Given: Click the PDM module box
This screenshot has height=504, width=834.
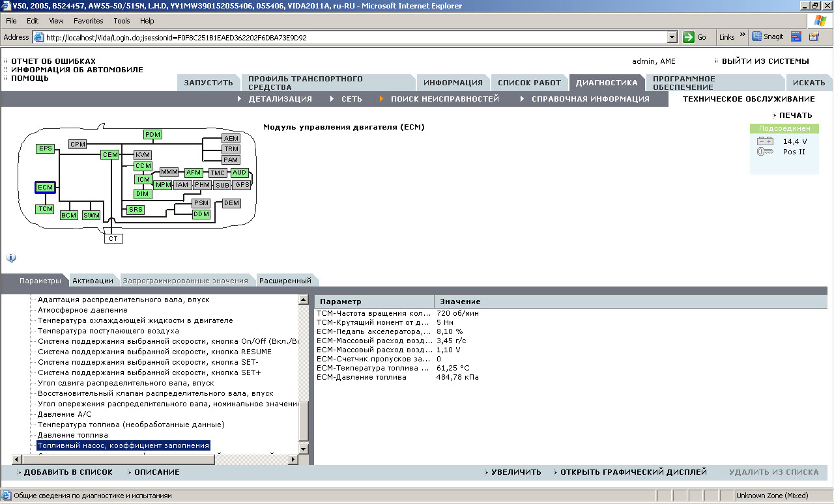Looking at the screenshot, I should tap(152, 135).
